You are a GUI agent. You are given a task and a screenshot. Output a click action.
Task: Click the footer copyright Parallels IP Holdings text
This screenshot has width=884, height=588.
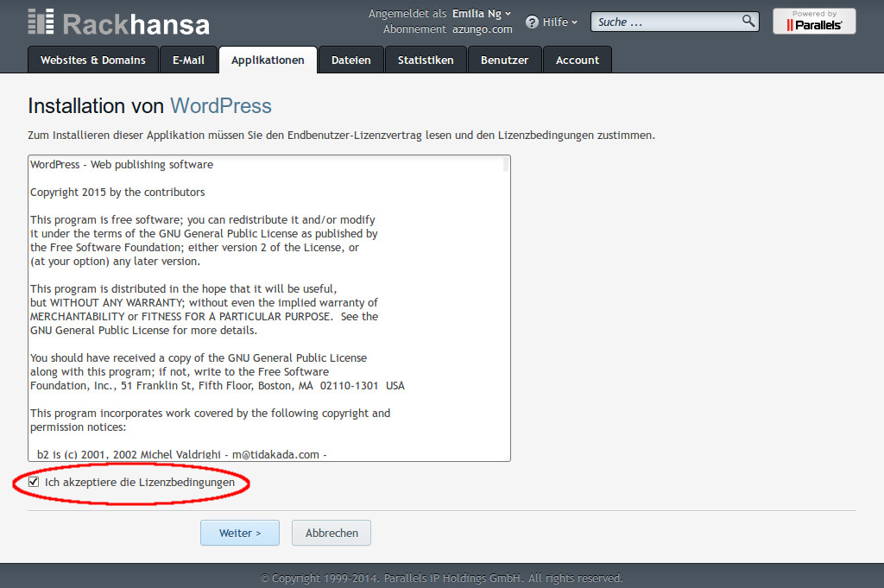coord(442,578)
